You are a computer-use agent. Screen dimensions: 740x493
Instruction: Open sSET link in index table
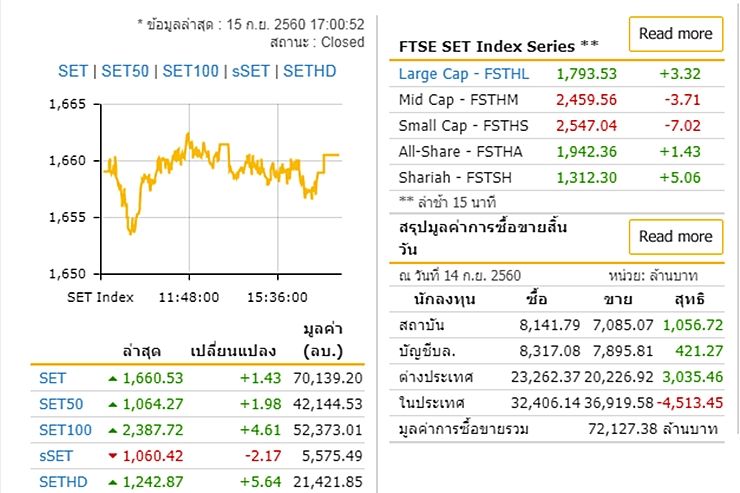[56, 457]
